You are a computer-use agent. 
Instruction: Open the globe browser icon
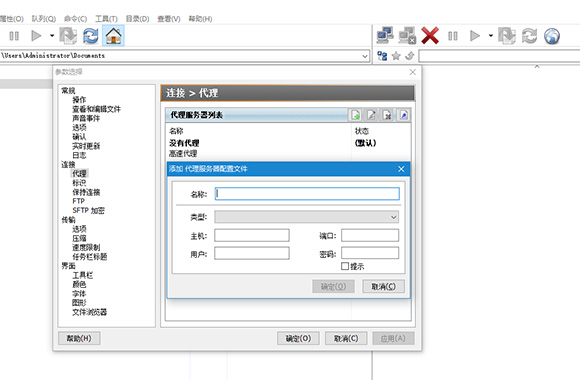click(x=552, y=36)
